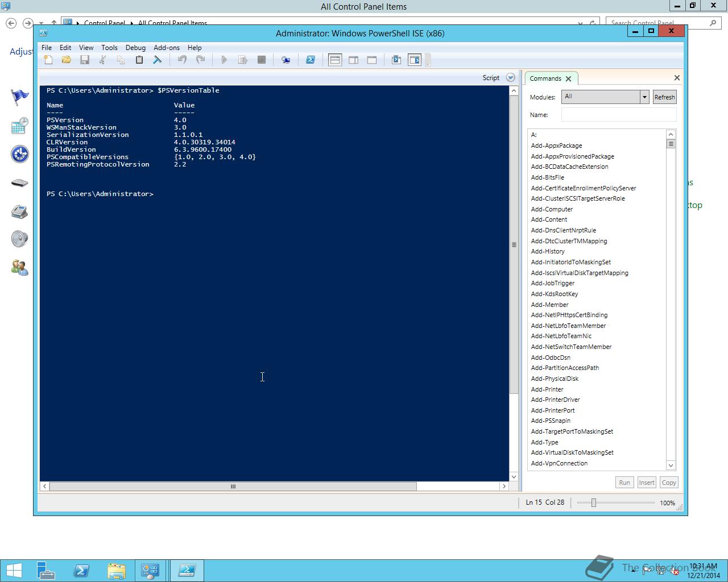Click the Open script folder icon
The width and height of the screenshot is (728, 582).
point(67,60)
